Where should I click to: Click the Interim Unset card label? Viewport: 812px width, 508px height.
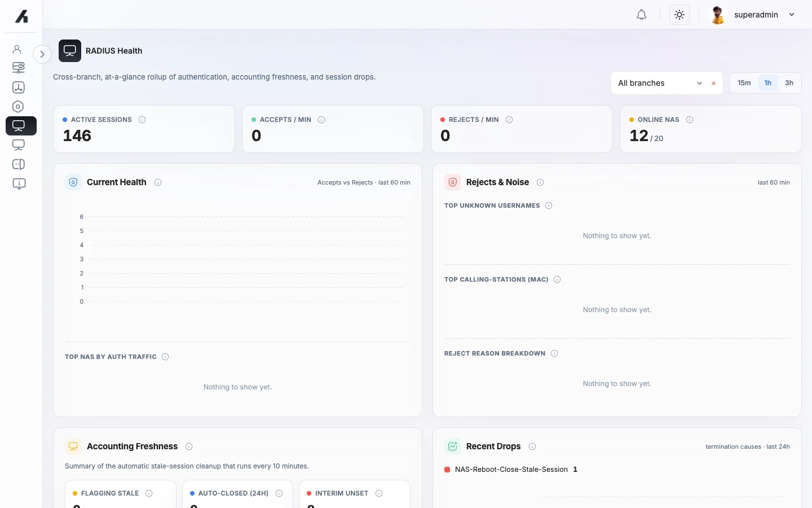point(342,493)
